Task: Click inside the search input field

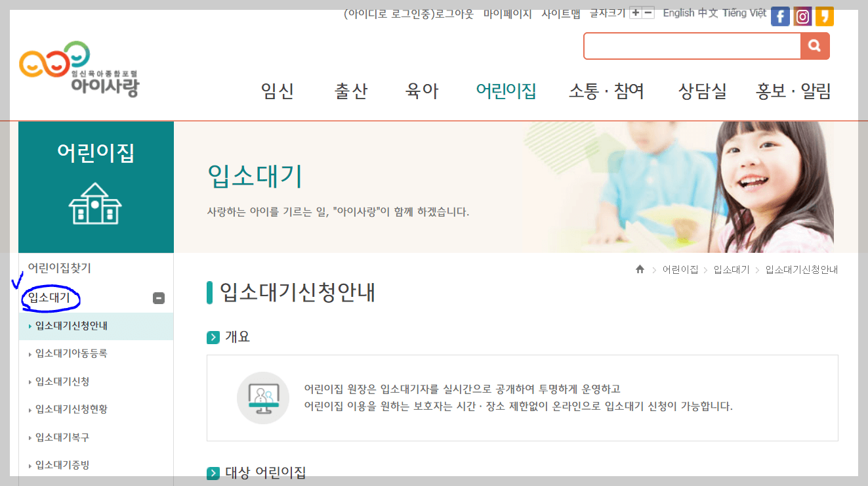Action: point(692,46)
